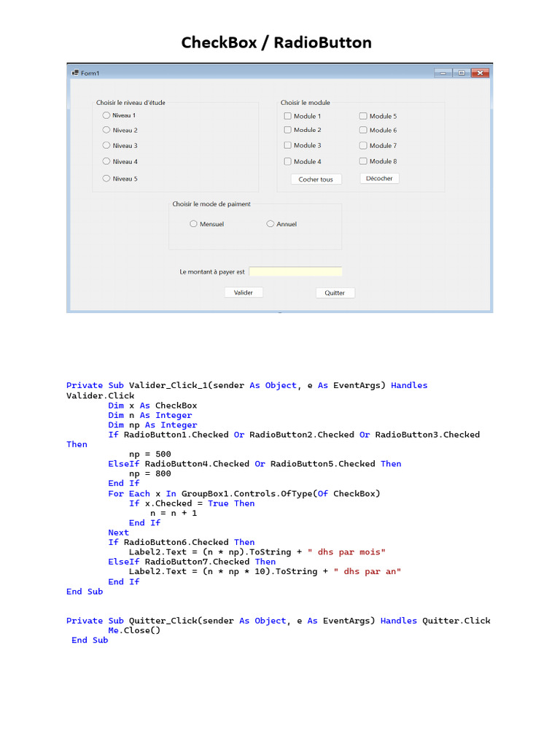Toggle the Module 8 checkbox
This screenshot has height=747, width=560.
point(363,161)
